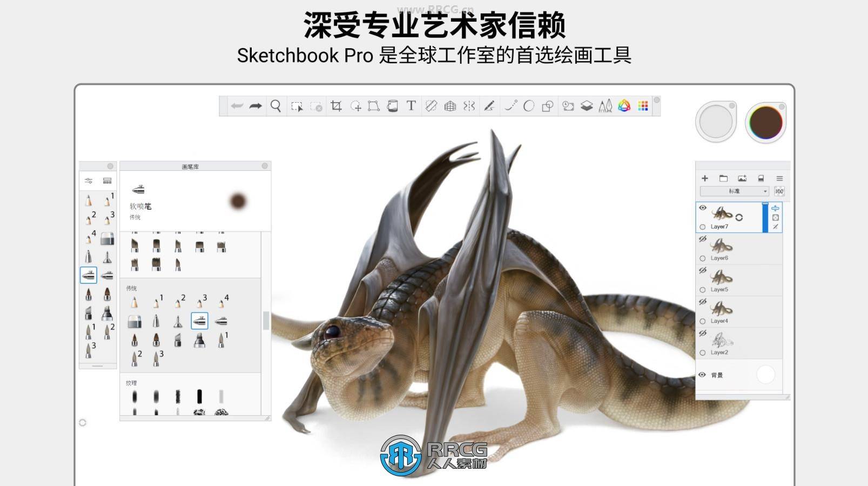868x486 pixels.
Task: Toggle the 背景 layer visibility eye
Action: point(702,375)
